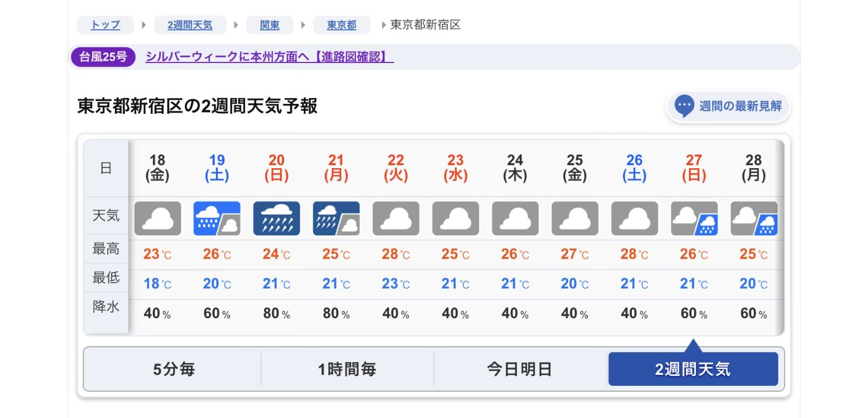
Task: Switch to the 1時間毎 tab
Action: [x=347, y=369]
